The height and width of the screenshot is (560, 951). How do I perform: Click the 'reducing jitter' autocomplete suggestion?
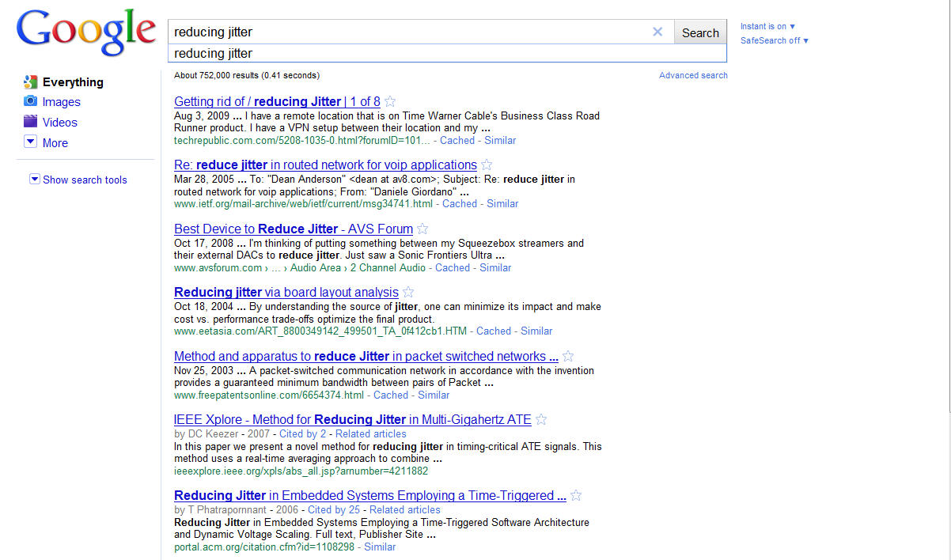tap(214, 53)
